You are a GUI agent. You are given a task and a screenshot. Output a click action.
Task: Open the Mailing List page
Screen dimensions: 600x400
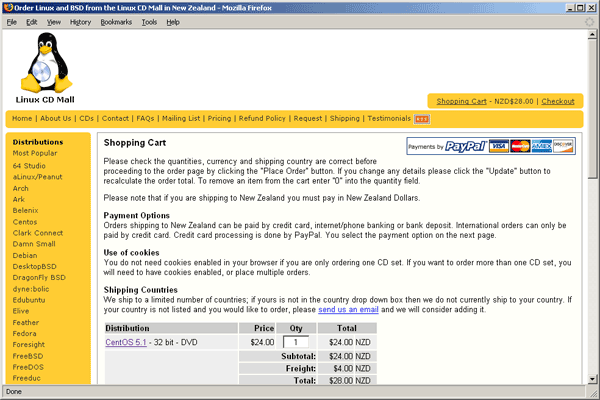tap(181, 119)
